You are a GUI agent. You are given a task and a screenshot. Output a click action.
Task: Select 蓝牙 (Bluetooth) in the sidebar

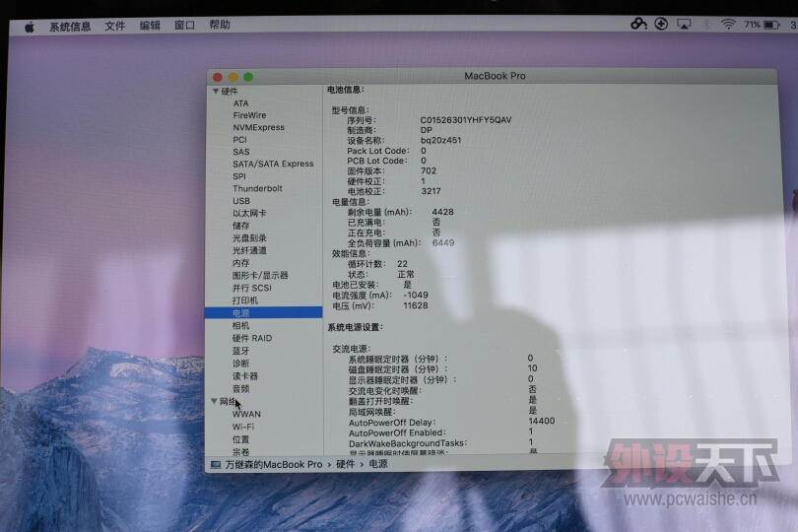[241, 351]
